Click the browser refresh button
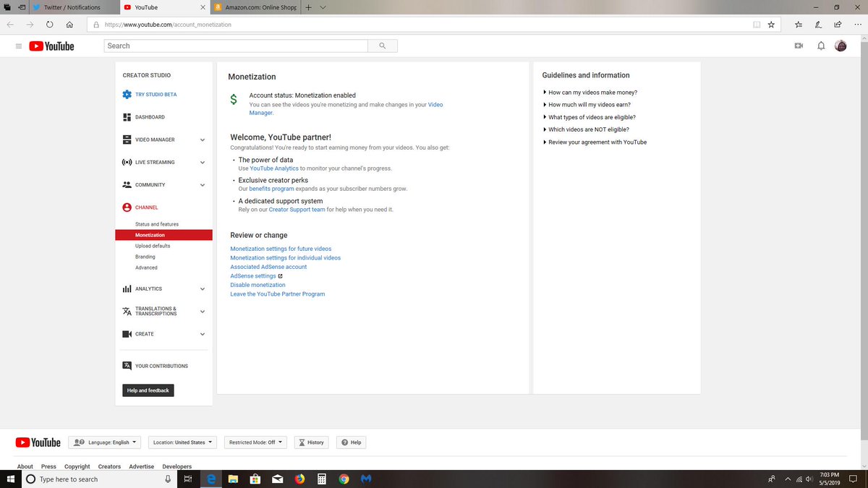868x488 pixels. tap(49, 24)
